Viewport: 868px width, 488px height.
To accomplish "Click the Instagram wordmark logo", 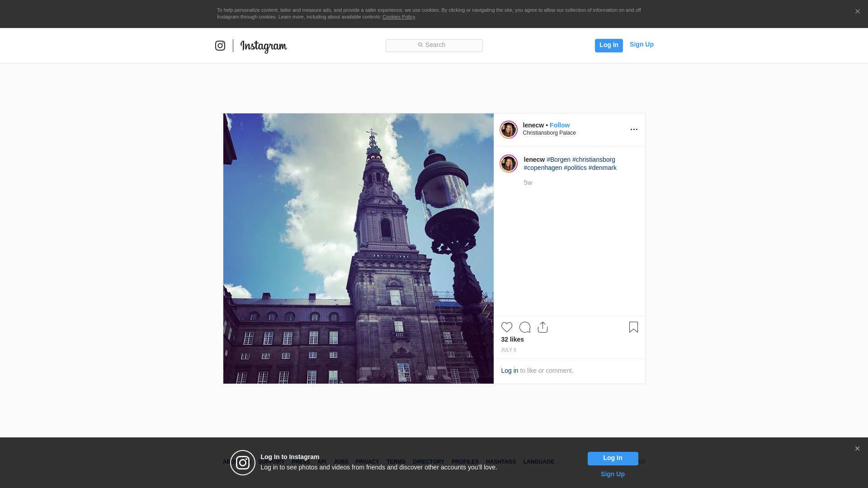I will click(264, 46).
